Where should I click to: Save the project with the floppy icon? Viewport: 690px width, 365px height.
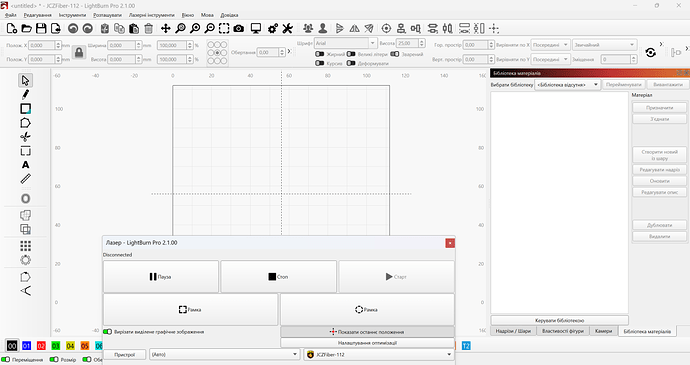[x=41, y=29]
